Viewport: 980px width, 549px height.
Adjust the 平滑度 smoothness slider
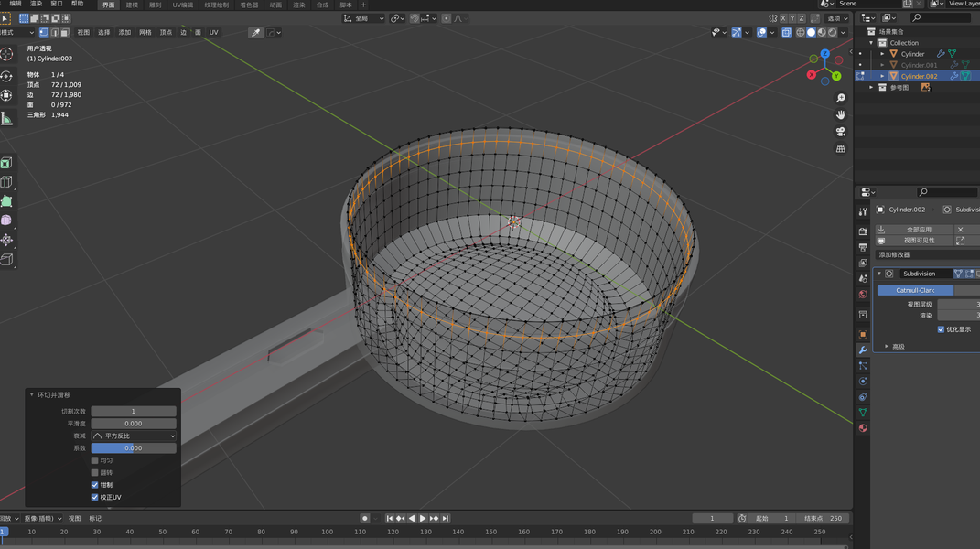134,424
